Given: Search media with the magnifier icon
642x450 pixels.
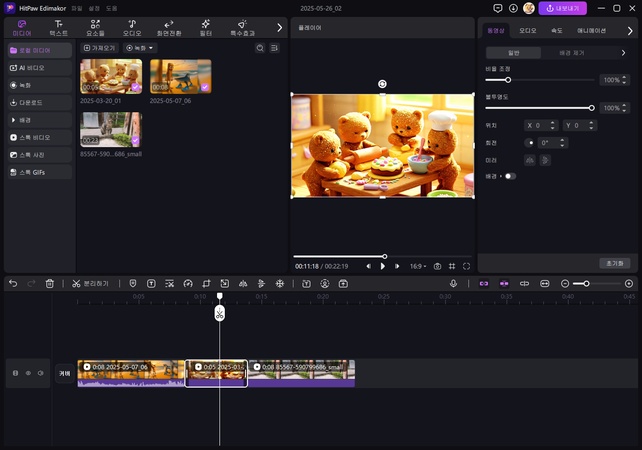Looking at the screenshot, I should click(x=260, y=48).
